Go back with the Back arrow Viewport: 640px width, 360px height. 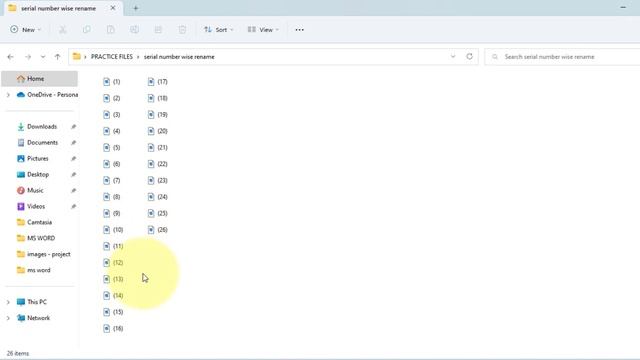(x=11, y=57)
